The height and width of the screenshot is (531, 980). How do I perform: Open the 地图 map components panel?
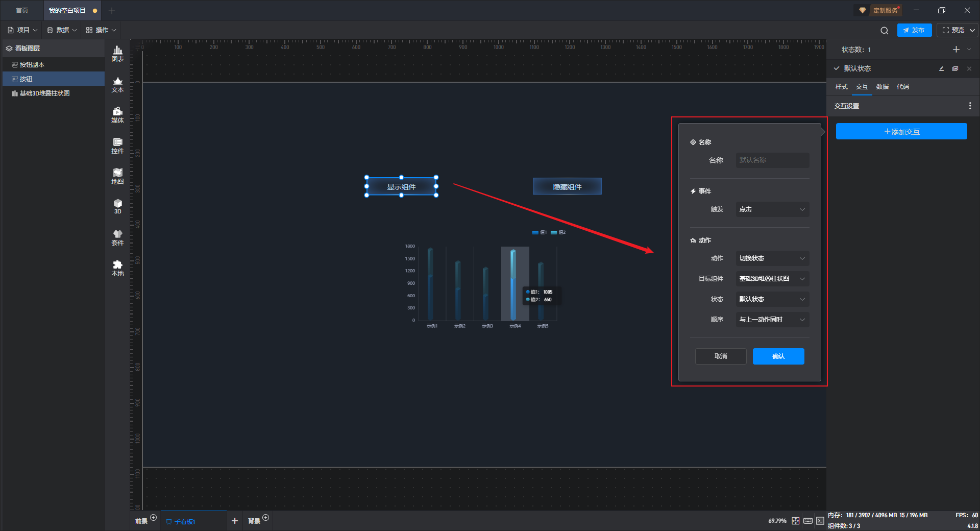(117, 176)
